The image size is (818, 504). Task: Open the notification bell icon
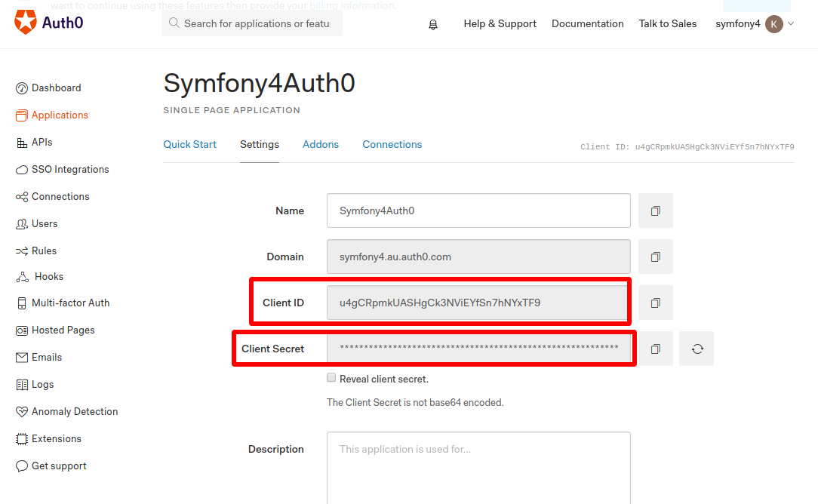tap(432, 24)
